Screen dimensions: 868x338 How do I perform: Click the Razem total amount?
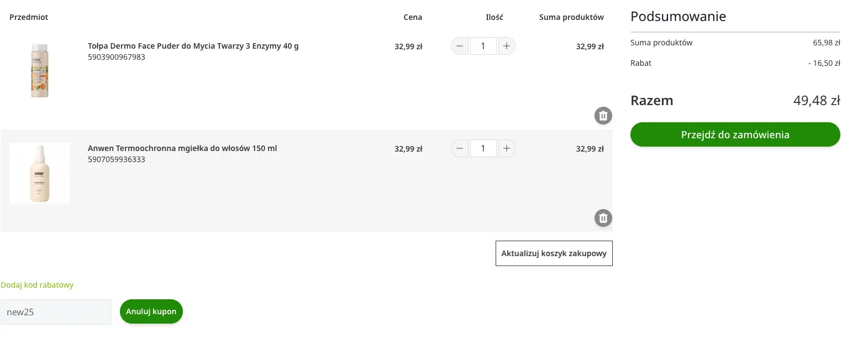click(816, 101)
